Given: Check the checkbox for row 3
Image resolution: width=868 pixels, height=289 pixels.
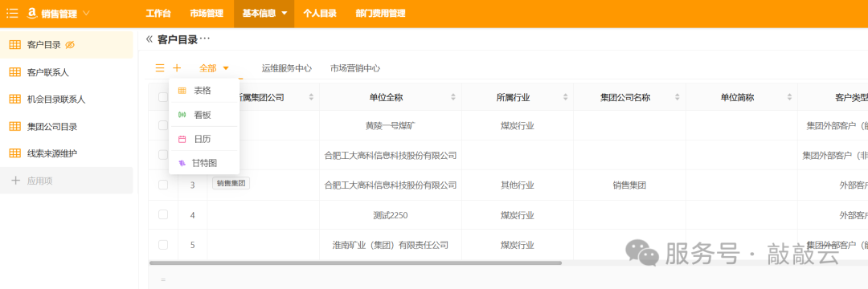Looking at the screenshot, I should [162, 185].
